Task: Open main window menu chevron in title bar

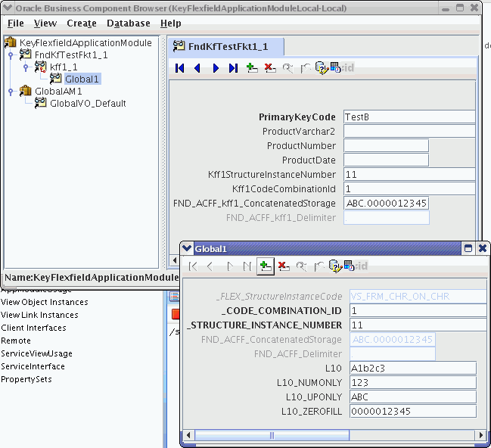Action: (x=8, y=8)
